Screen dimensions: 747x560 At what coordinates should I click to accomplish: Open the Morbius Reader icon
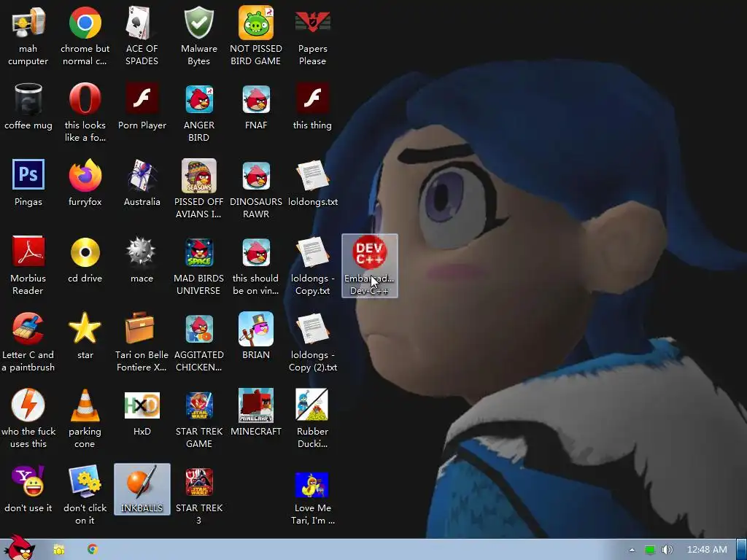click(28, 265)
